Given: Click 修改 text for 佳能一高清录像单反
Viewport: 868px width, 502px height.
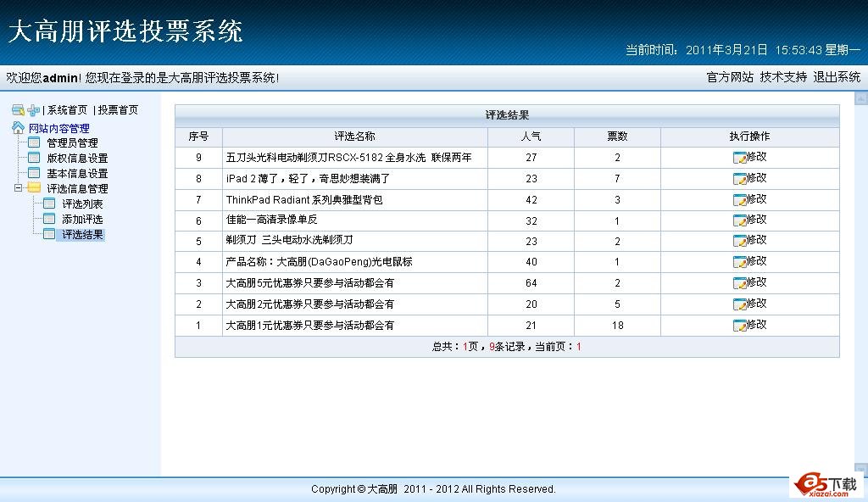Looking at the screenshot, I should click(x=757, y=220).
